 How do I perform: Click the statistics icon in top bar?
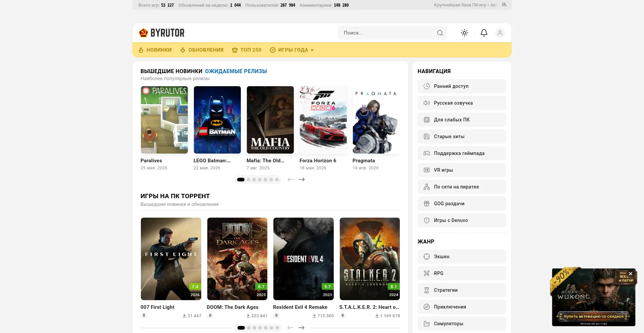tap(504, 4)
